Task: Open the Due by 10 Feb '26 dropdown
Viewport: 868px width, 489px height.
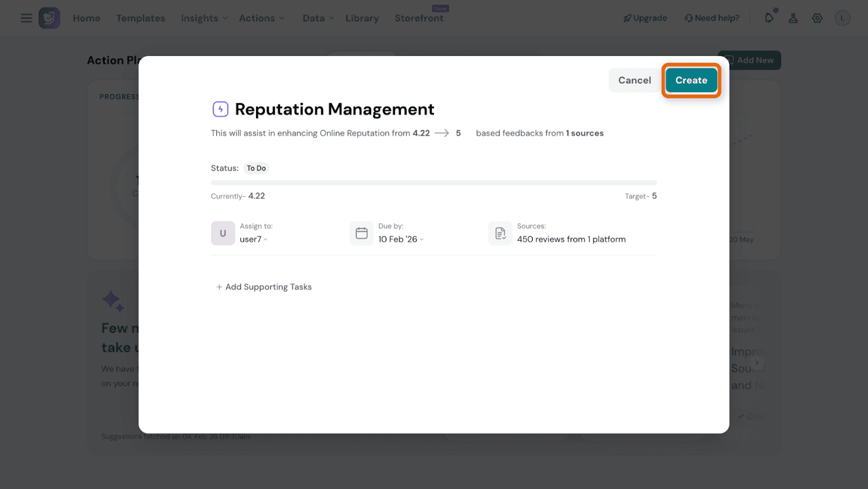Action: 401,239
